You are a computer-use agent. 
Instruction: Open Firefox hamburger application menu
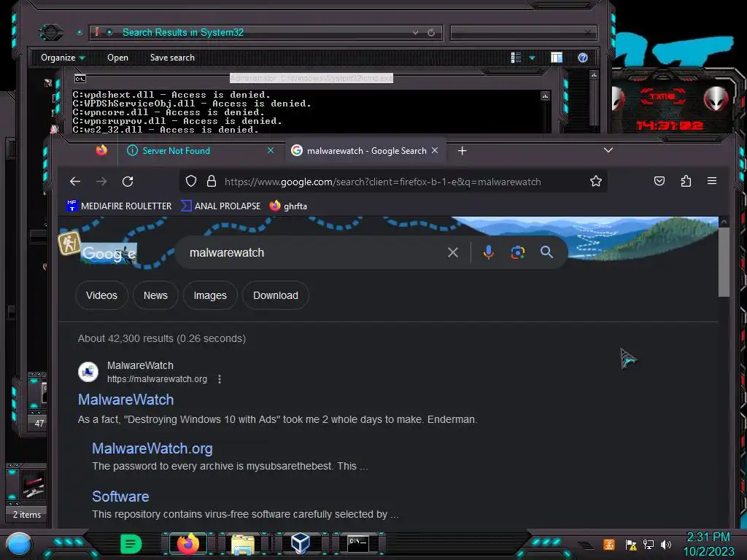[x=712, y=181]
